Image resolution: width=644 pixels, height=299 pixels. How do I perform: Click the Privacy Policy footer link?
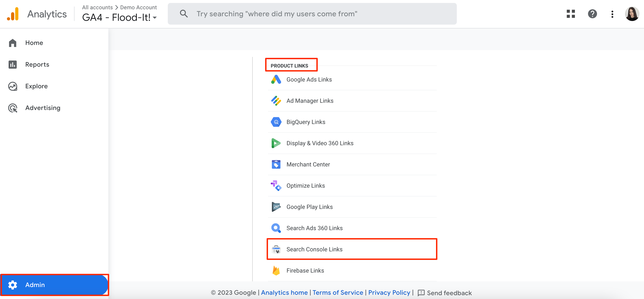tap(389, 292)
